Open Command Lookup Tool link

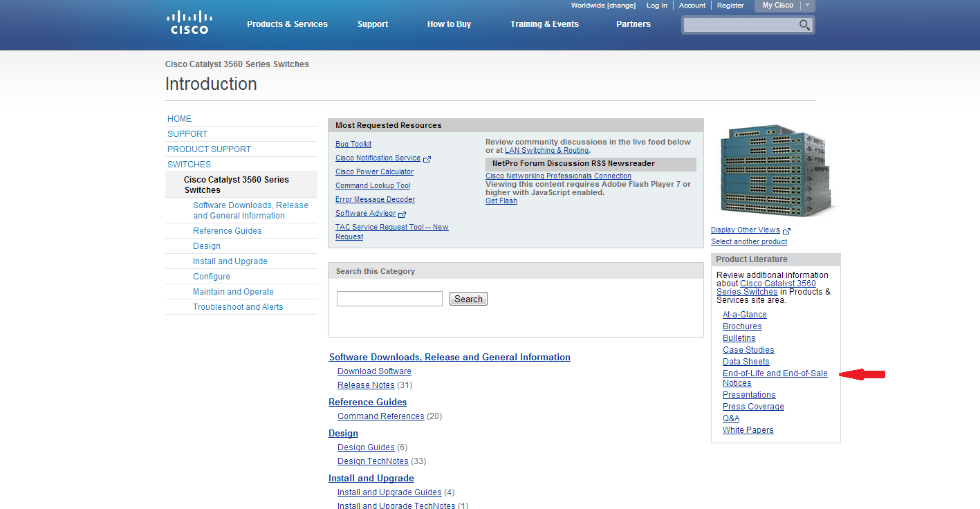pos(373,185)
